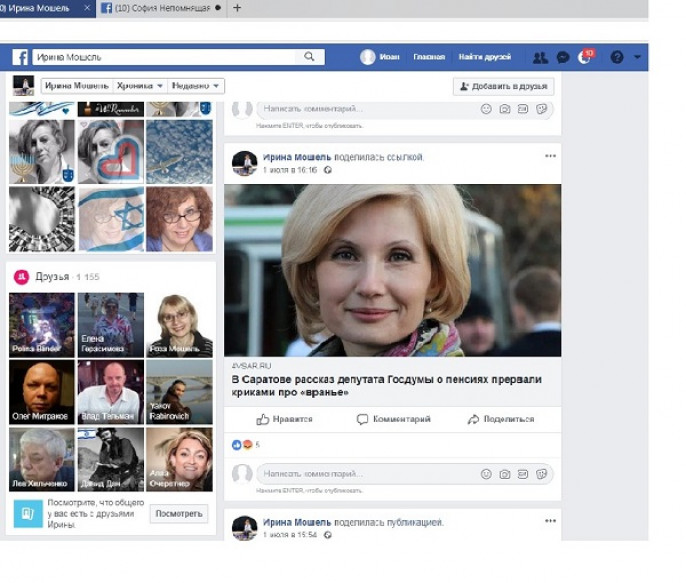Open friend Давид Дан thumbnail
This screenshot has height=583, width=686.
click(111, 460)
